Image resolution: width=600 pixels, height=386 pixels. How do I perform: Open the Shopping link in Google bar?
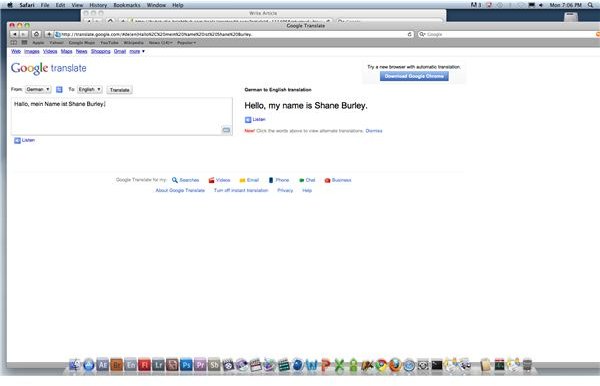click(101, 51)
